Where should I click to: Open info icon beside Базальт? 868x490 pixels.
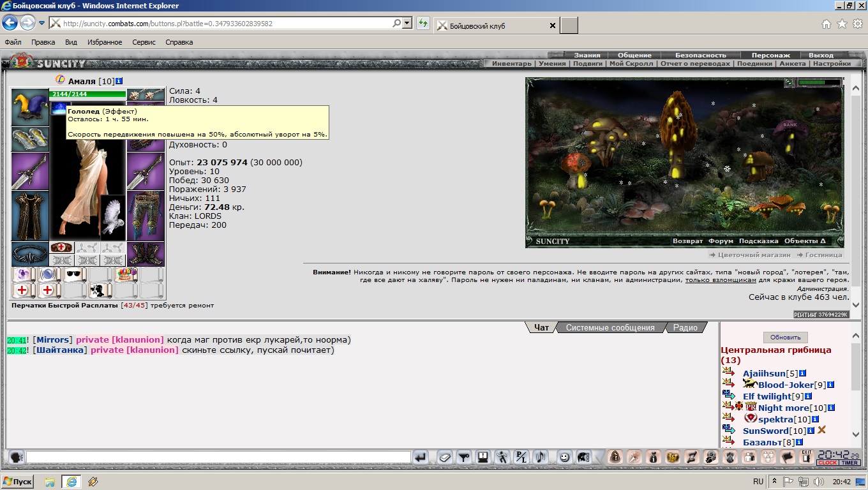pos(799,442)
